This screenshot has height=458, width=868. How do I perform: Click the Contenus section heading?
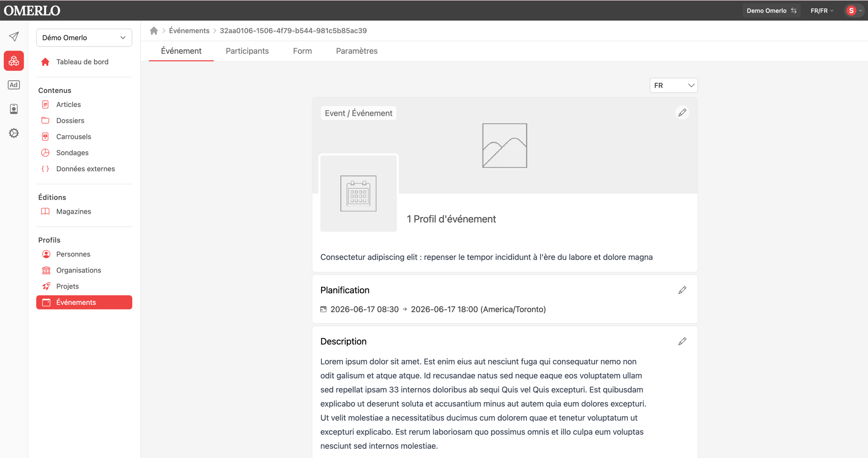tap(55, 90)
